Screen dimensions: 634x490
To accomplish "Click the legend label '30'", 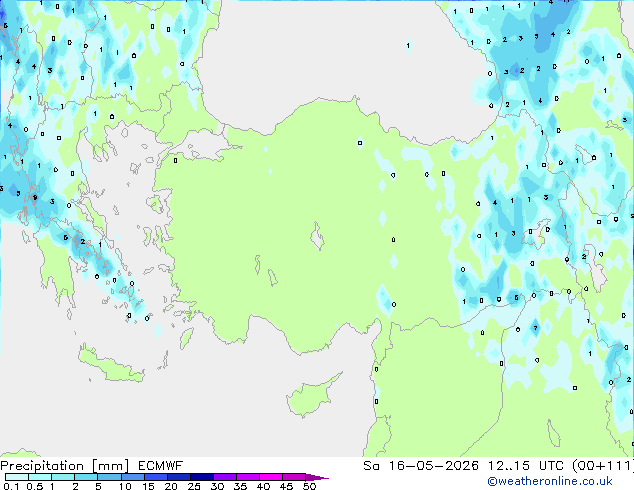I will click(x=217, y=486).
